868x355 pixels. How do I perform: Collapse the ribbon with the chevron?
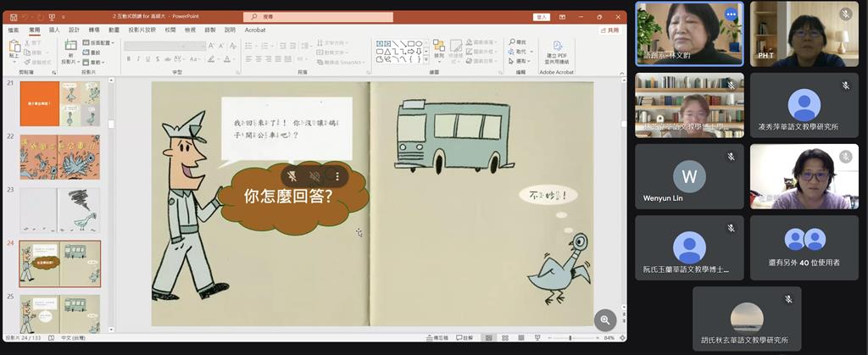pos(621,72)
